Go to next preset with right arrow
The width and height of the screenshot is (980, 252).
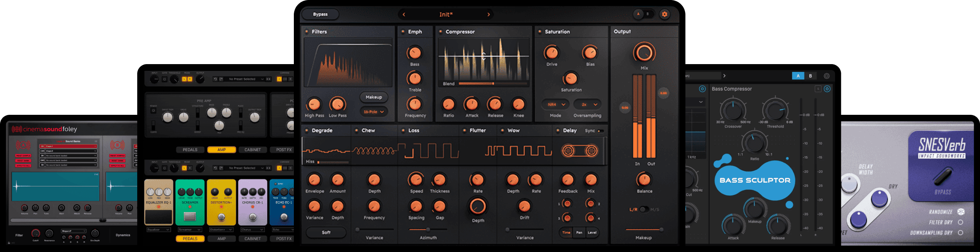(489, 15)
